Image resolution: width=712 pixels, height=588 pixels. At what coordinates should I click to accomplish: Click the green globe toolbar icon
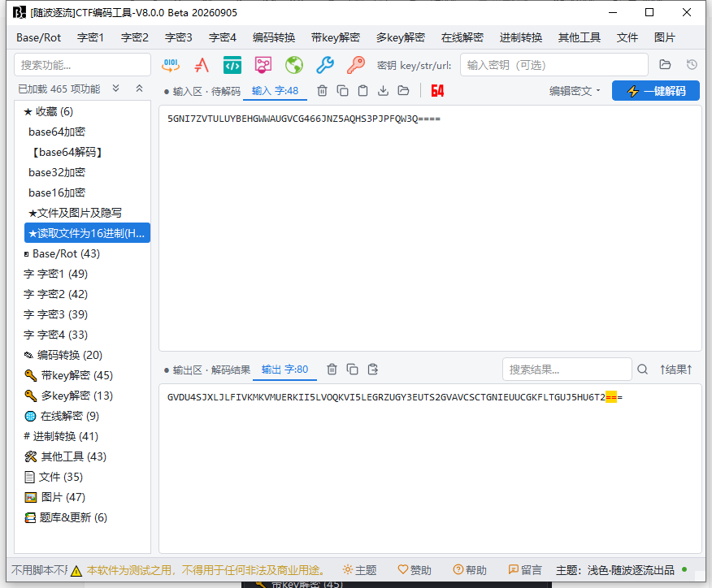point(294,65)
